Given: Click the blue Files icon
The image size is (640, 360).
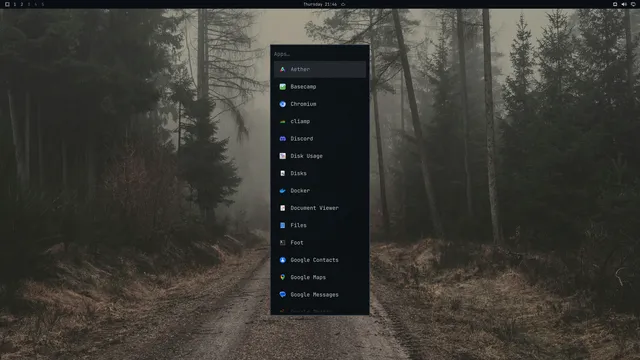Looking at the screenshot, I should [x=282, y=225].
